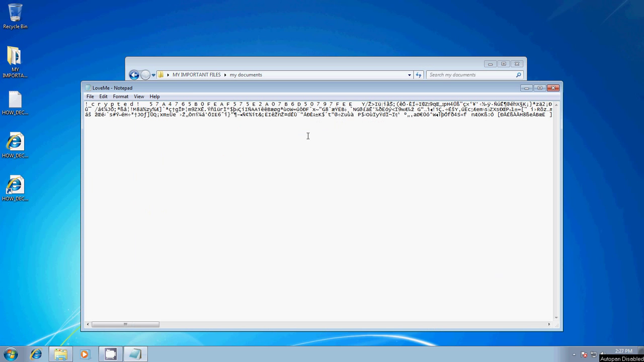
Task: Maximize the Explorer window
Action: 504,64
